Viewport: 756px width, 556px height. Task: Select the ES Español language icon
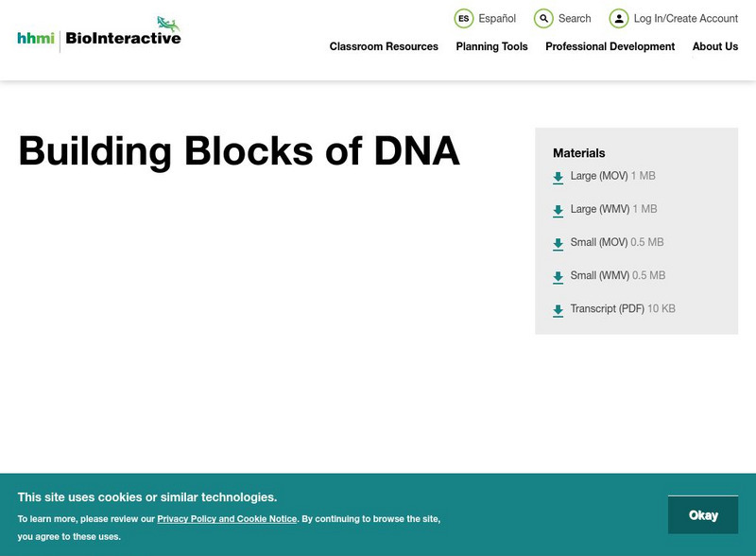[x=464, y=18]
